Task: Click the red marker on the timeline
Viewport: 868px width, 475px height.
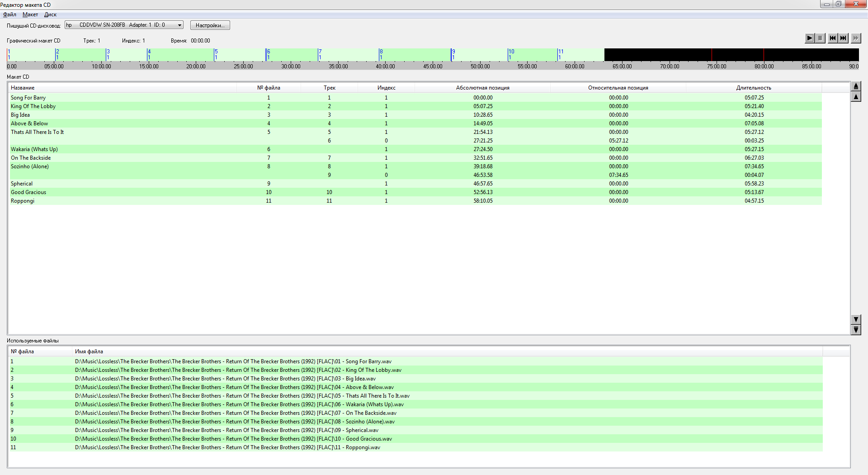Action: tap(712, 55)
